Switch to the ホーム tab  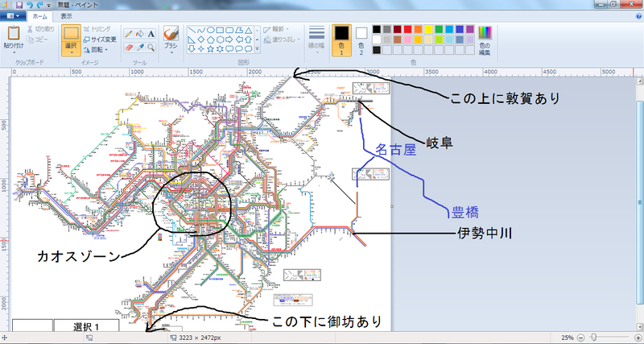(39, 16)
